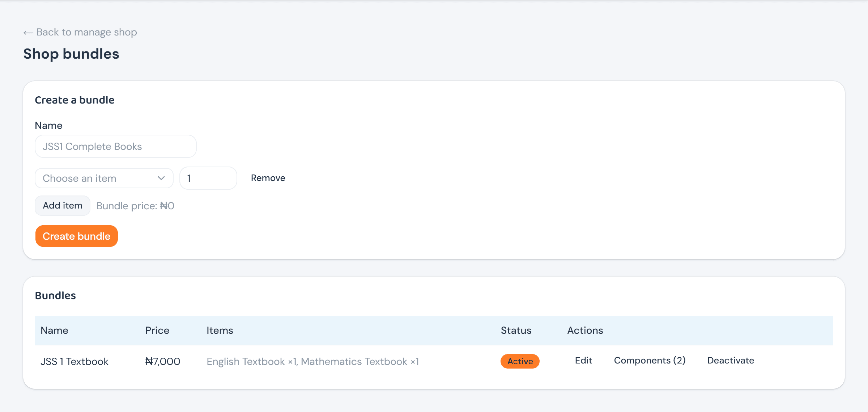Click the Items column header
The height and width of the screenshot is (412, 868).
pyautogui.click(x=220, y=331)
